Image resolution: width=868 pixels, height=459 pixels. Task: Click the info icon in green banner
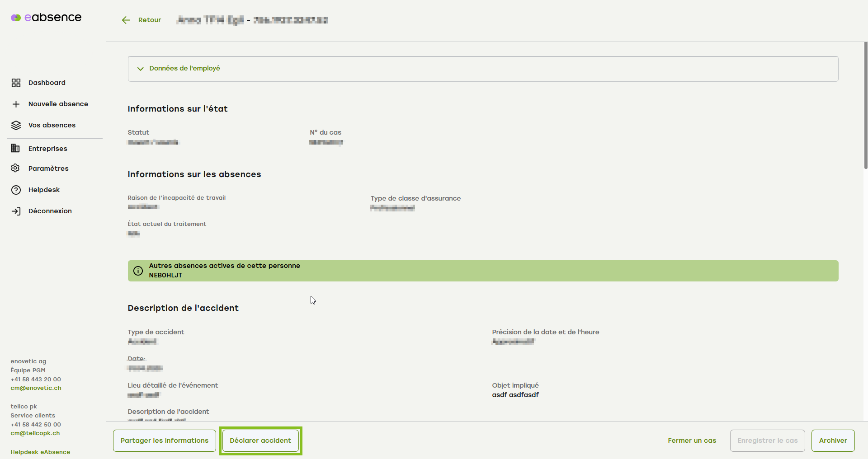coord(138,271)
